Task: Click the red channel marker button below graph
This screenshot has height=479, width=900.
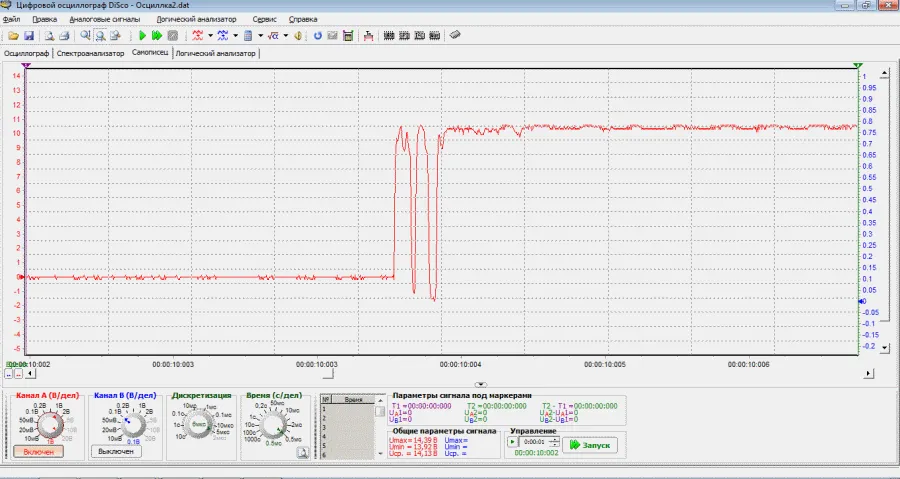Action: point(18,374)
